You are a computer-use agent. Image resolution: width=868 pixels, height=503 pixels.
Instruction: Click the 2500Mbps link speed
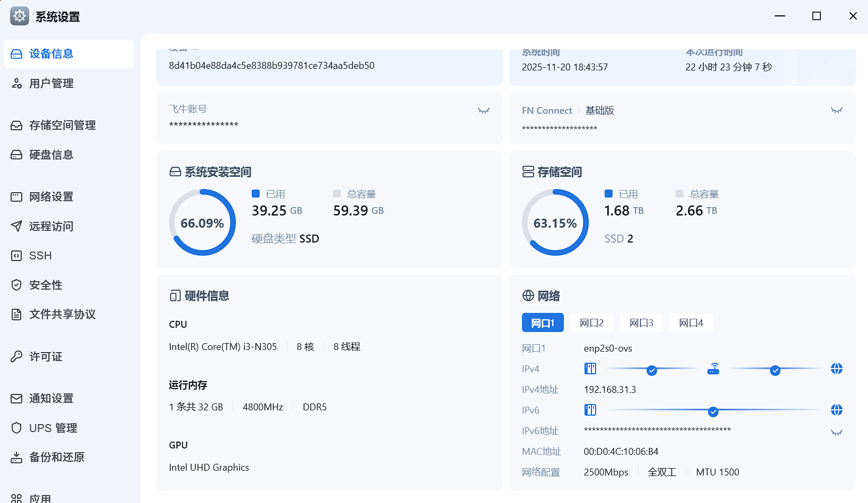click(606, 472)
